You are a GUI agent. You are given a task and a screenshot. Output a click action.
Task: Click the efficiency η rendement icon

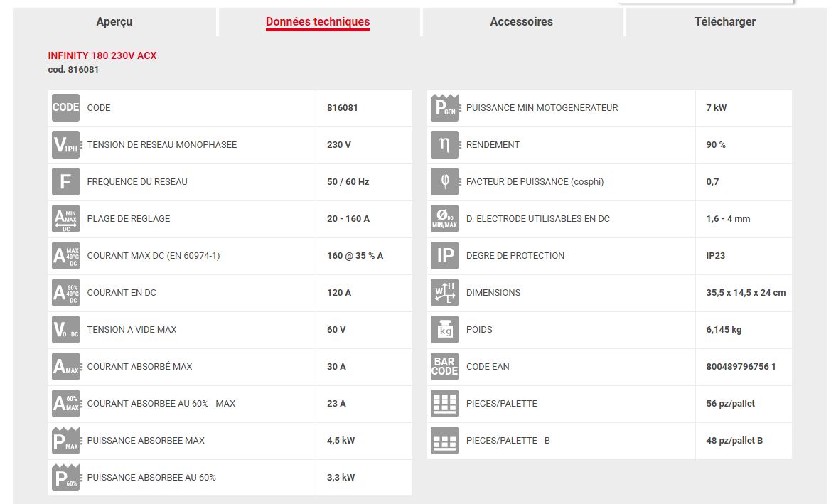445,145
